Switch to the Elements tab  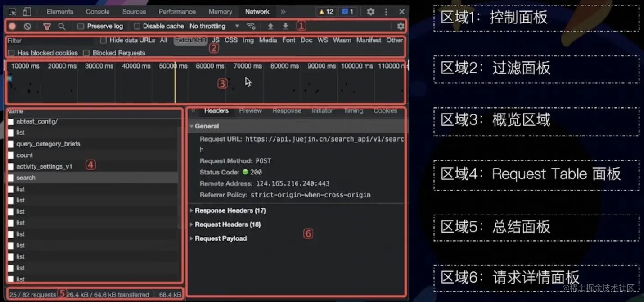coord(60,12)
